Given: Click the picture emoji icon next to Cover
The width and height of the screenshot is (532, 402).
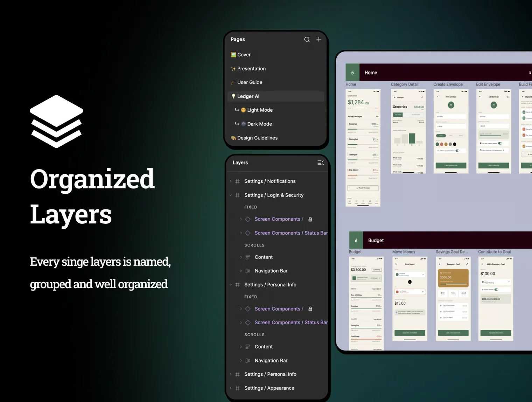Looking at the screenshot, I should (233, 55).
